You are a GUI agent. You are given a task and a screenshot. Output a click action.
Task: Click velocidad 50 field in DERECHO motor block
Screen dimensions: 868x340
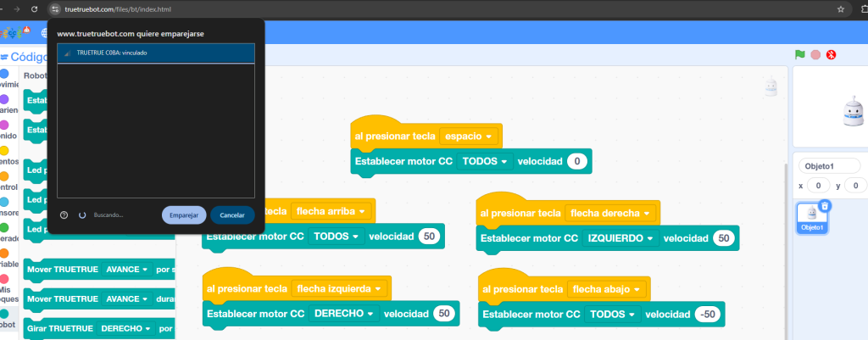[444, 314]
